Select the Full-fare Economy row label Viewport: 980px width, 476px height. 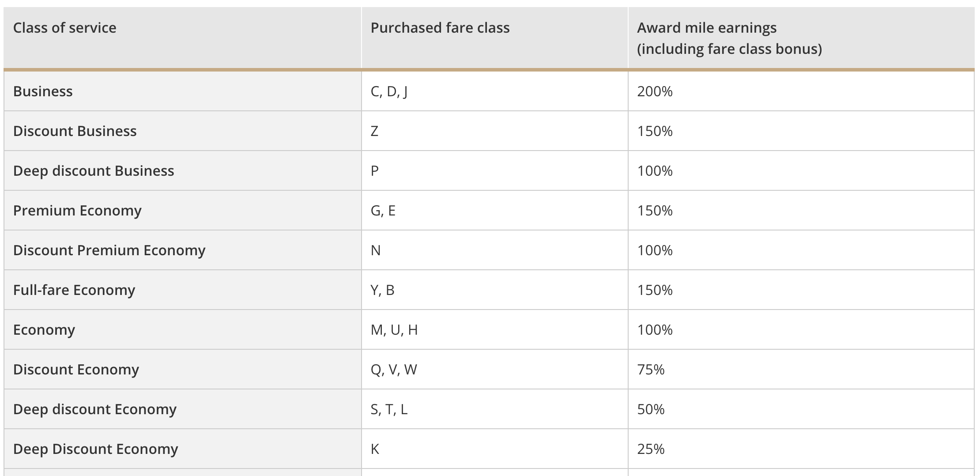pyautogui.click(x=74, y=290)
